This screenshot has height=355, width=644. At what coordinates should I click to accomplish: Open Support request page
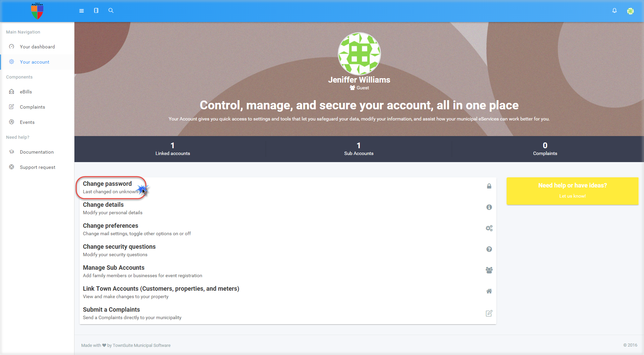(x=38, y=167)
